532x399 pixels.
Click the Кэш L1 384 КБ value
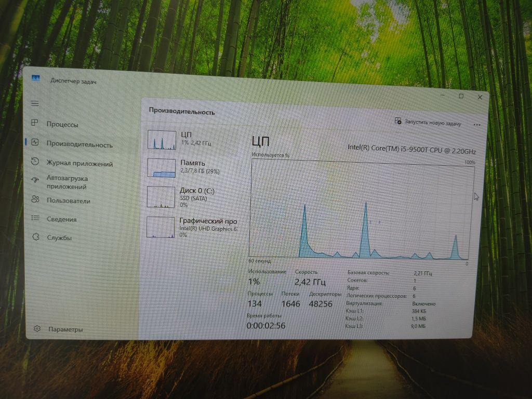click(x=419, y=311)
